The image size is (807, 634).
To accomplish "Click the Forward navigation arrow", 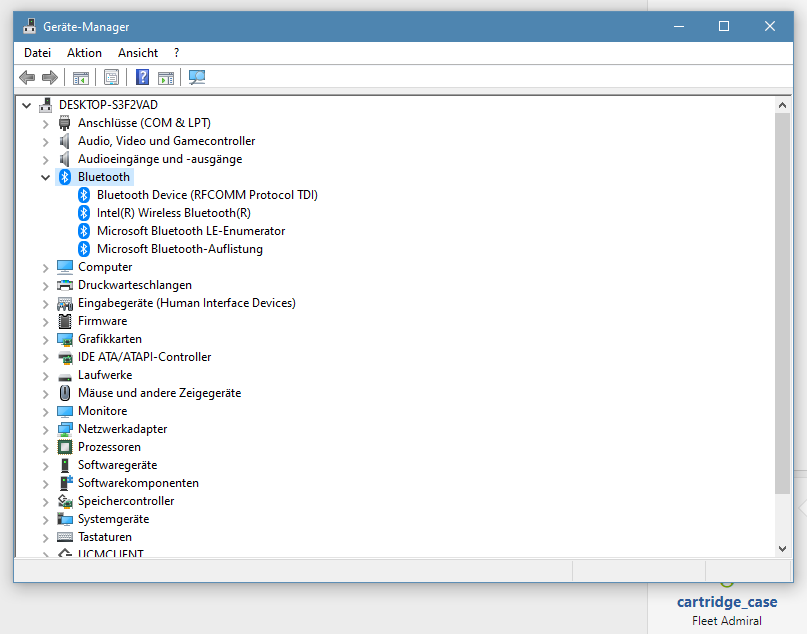I will pos(49,77).
